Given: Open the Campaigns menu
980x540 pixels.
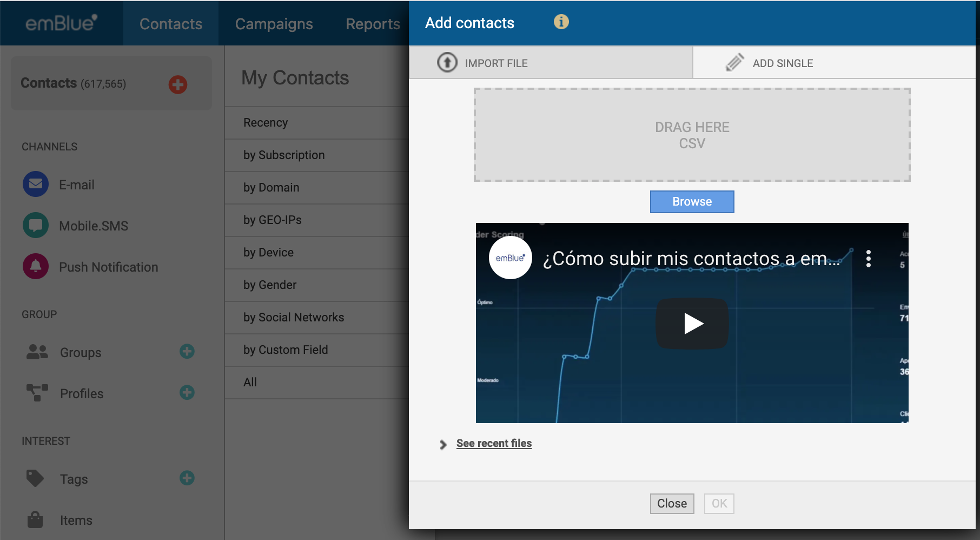Looking at the screenshot, I should click(274, 24).
